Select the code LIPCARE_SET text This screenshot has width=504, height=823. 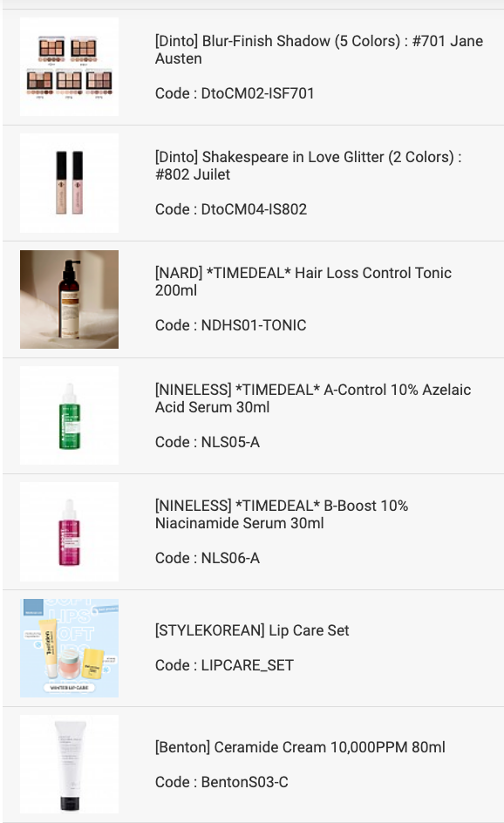pyautogui.click(x=224, y=665)
